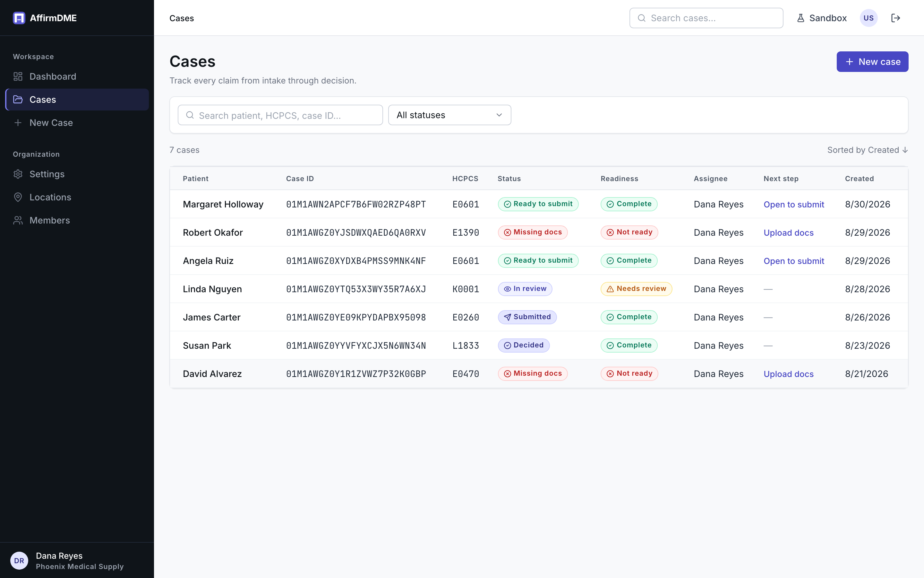Click created date 8/30/2026

(x=868, y=205)
